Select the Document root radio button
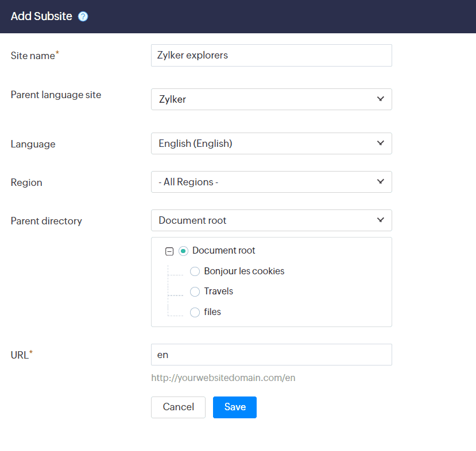Screen dimensions: 476x451 click(x=183, y=251)
